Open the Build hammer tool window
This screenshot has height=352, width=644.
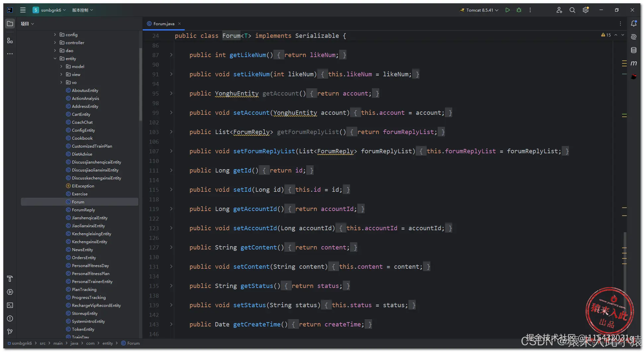point(10,279)
